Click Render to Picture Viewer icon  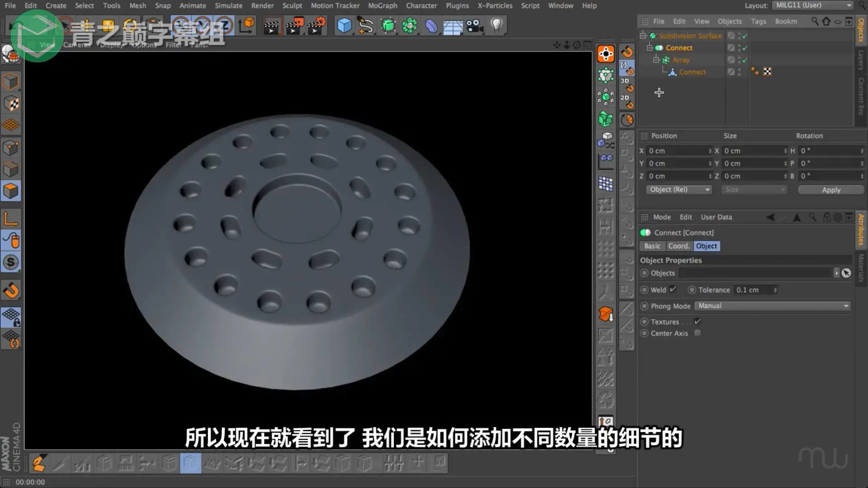295,25
